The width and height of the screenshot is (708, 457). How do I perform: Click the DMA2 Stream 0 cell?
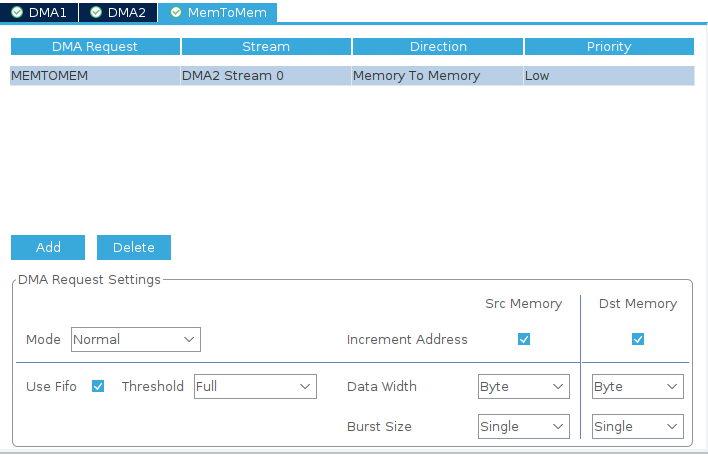[265, 76]
